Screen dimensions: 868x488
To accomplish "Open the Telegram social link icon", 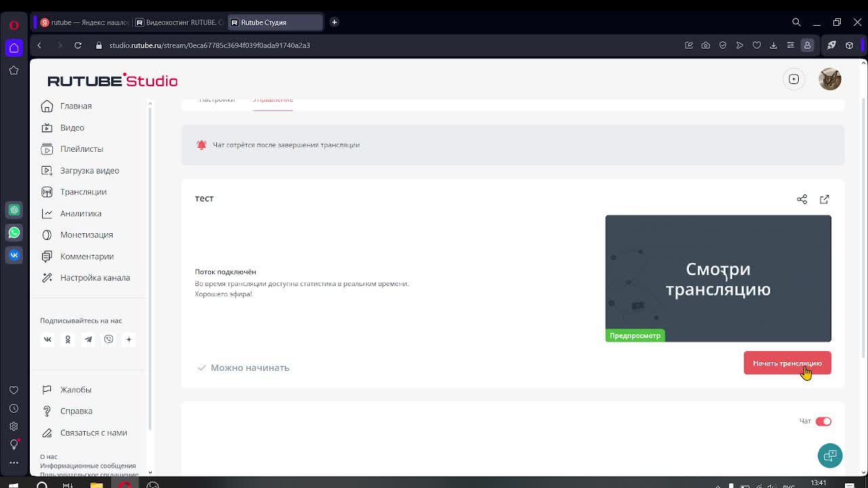I will 88,340.
